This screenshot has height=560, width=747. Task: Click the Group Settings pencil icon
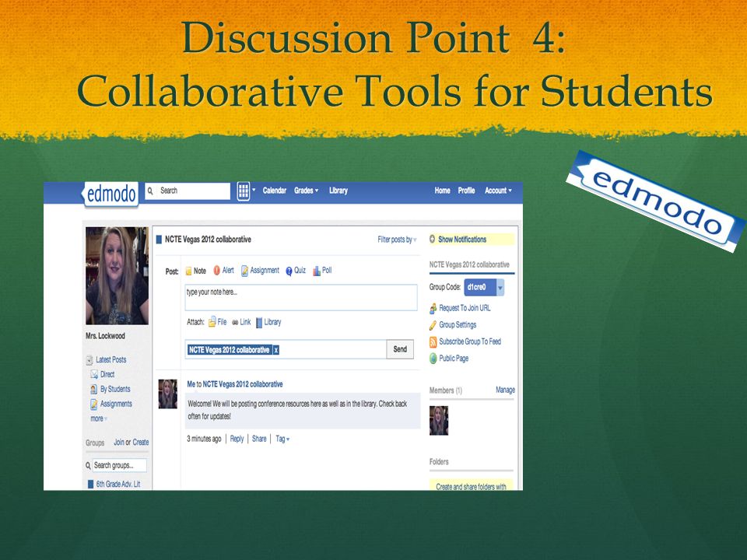[433, 325]
